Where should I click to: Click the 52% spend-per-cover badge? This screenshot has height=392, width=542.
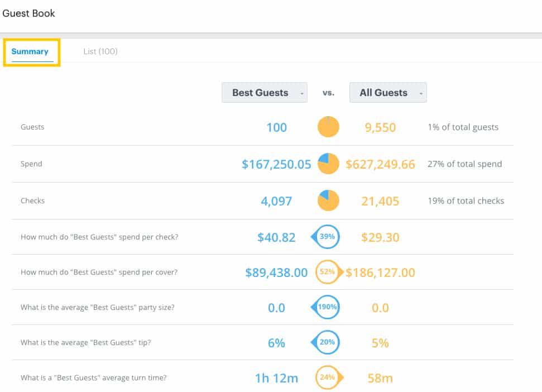tap(329, 272)
